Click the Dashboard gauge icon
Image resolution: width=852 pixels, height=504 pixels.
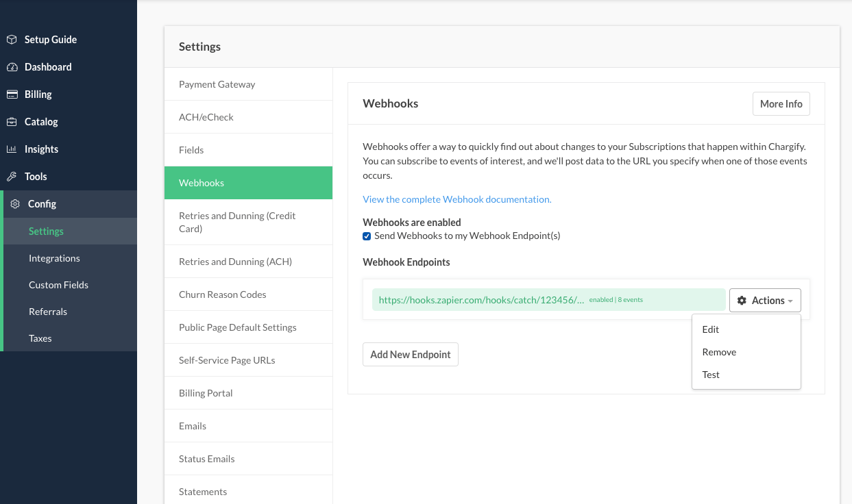(x=12, y=67)
